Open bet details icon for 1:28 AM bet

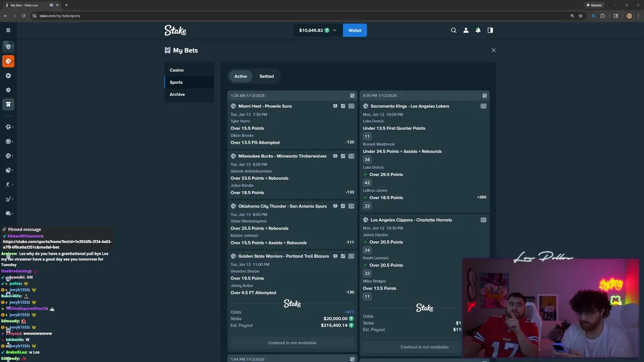[352, 96]
